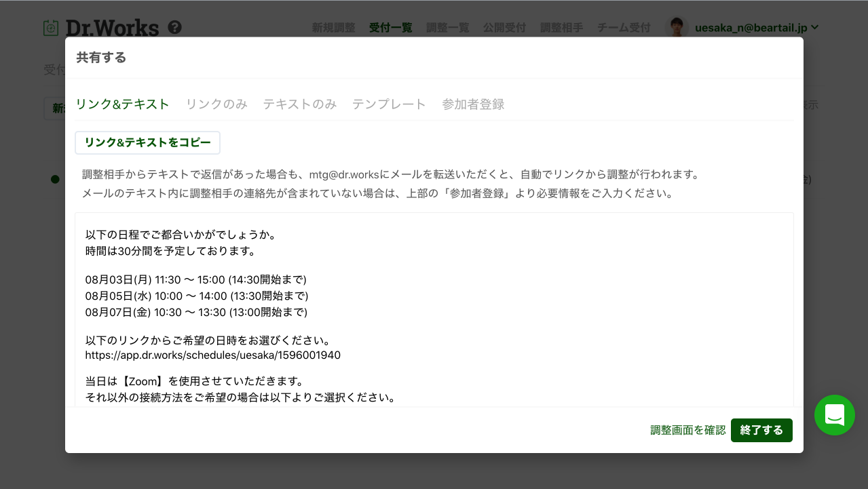The height and width of the screenshot is (489, 868).
Task: Go to the 参加者登録 tab
Action: (473, 104)
